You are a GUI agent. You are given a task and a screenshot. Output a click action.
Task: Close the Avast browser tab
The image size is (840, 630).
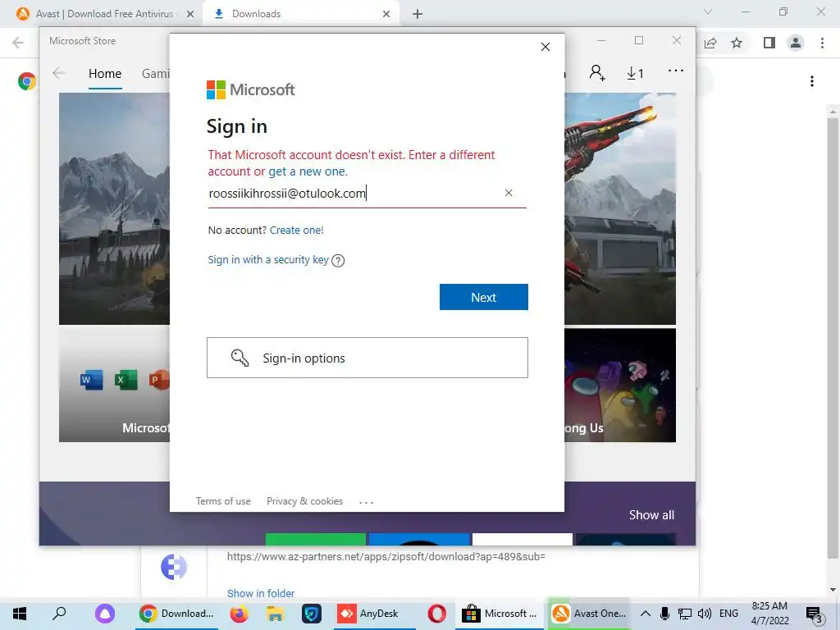click(190, 14)
